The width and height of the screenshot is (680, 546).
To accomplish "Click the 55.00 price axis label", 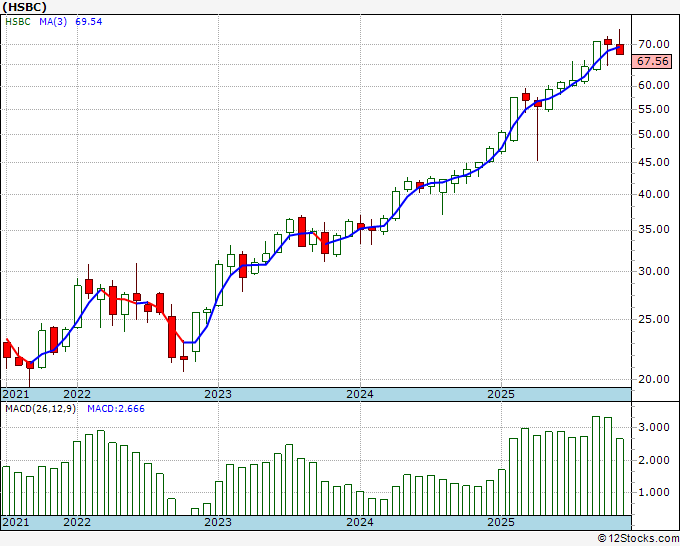I will (x=654, y=109).
